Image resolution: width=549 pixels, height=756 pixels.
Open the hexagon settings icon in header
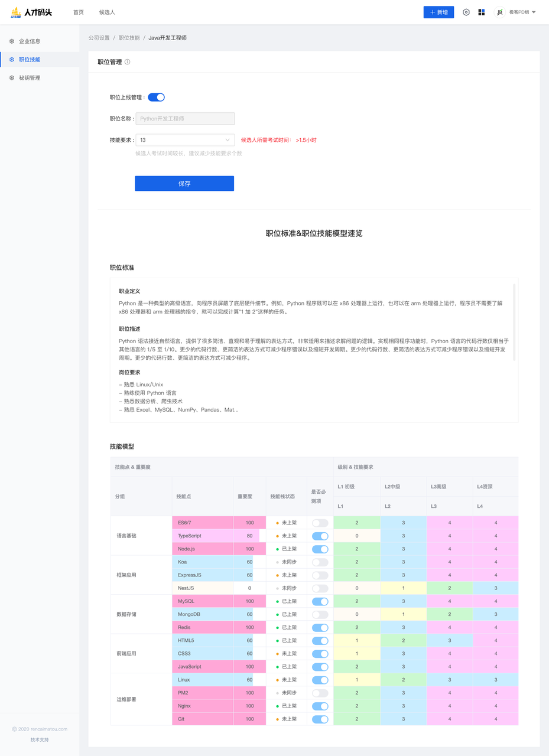point(466,12)
